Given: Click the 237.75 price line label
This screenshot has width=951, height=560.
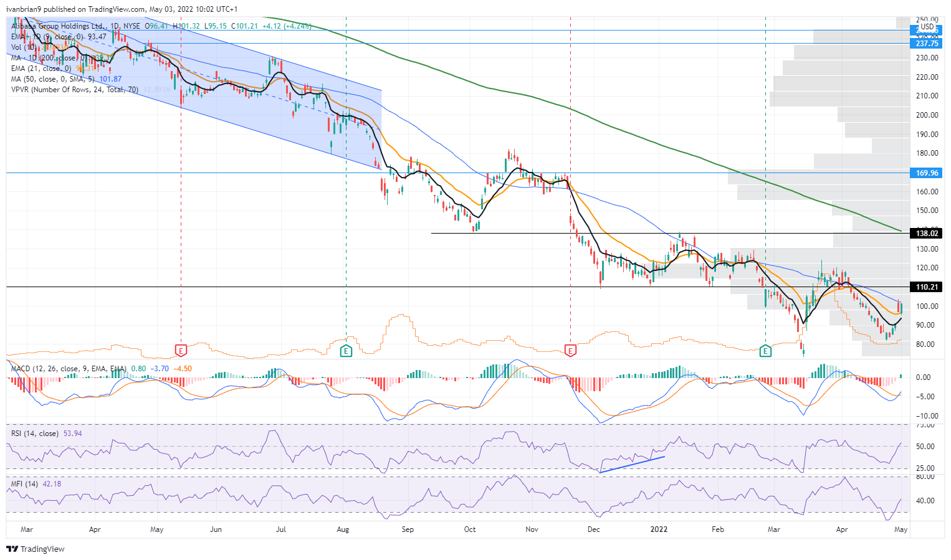Looking at the screenshot, I should [x=927, y=44].
